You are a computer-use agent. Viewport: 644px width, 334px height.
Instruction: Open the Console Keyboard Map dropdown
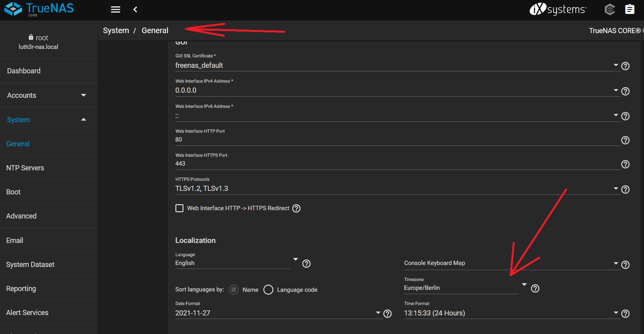(511, 263)
